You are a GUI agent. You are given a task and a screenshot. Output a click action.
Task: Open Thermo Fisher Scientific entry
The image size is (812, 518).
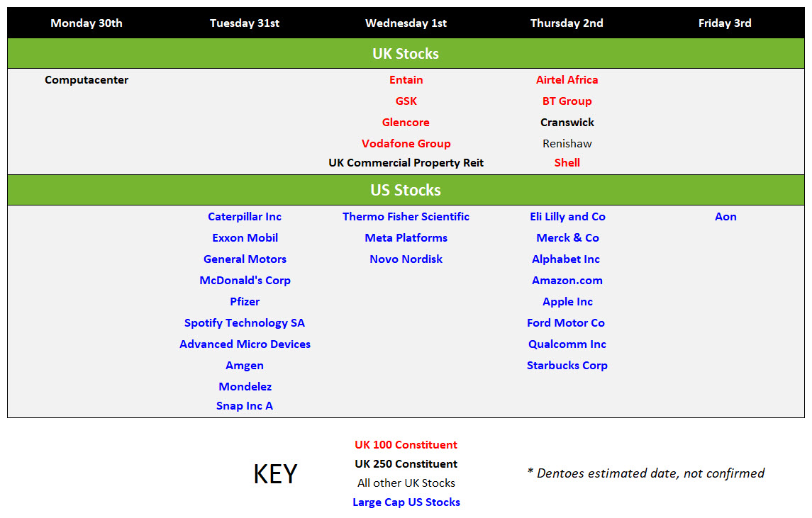tap(406, 216)
